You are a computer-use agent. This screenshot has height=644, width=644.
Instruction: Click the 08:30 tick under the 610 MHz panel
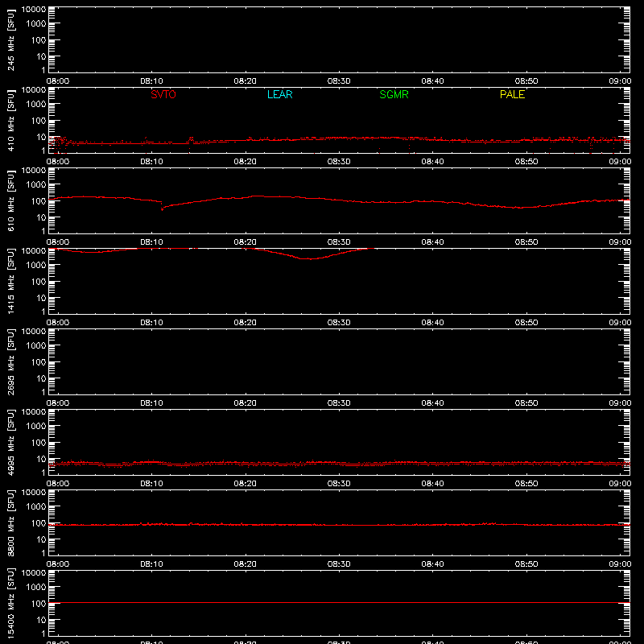coord(339,242)
